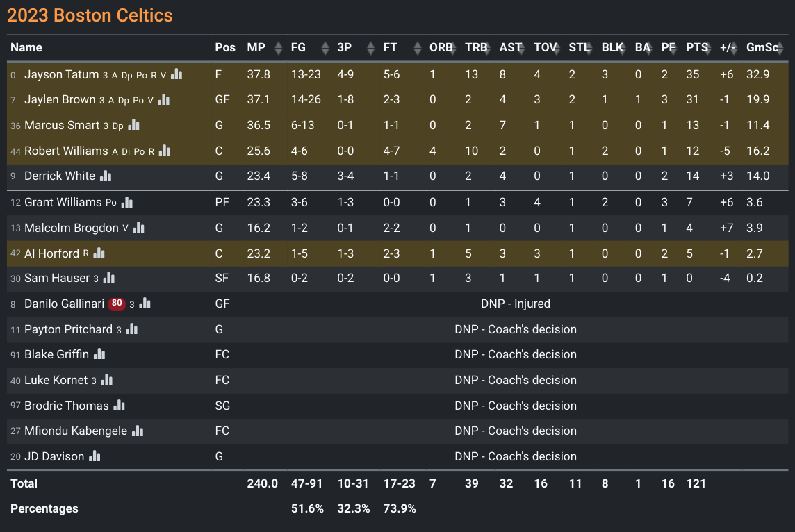Open stats chart icon beside Jayson Tatum
795x532 pixels.
[x=177, y=74]
